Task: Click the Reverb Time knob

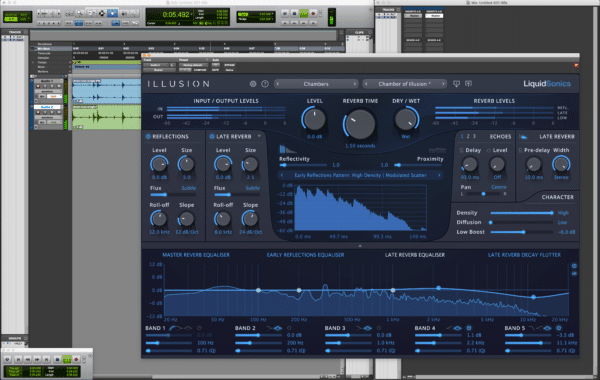Action: click(x=360, y=124)
